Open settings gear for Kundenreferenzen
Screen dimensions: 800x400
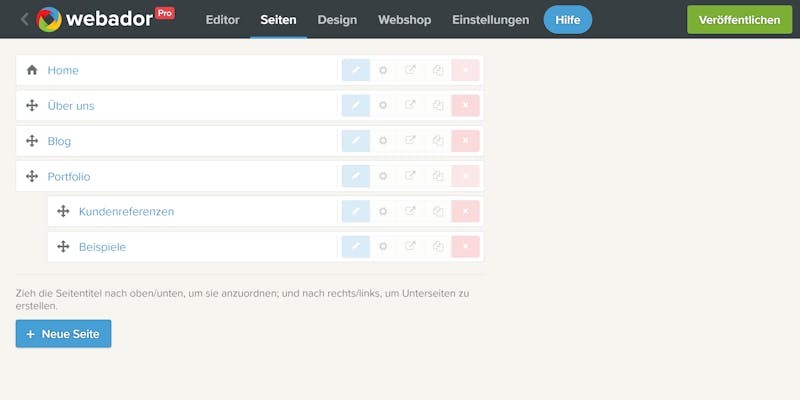coord(383,211)
